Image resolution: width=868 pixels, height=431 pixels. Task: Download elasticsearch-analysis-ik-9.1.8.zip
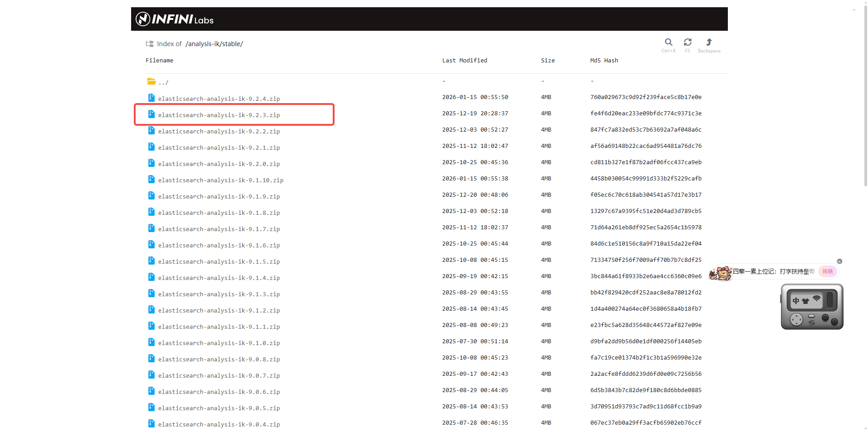[219, 213]
